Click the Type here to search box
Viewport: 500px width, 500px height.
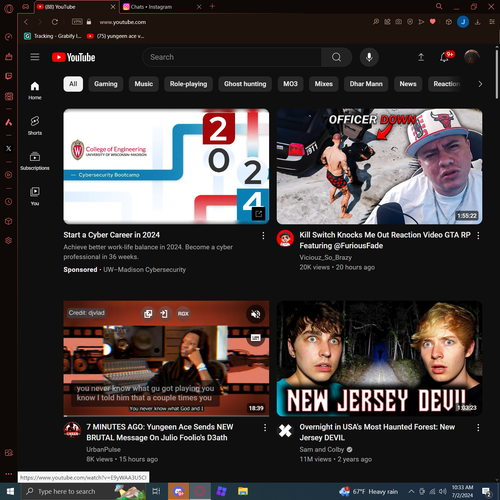click(83, 491)
